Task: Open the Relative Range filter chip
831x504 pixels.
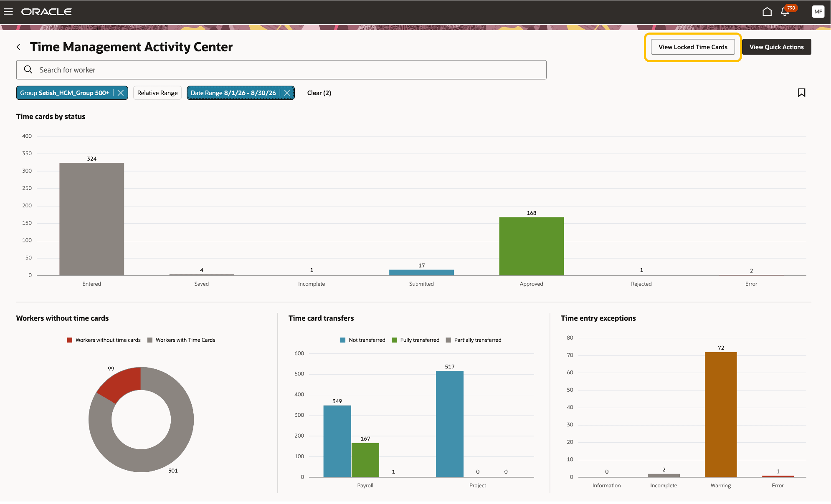Action: 157,93
